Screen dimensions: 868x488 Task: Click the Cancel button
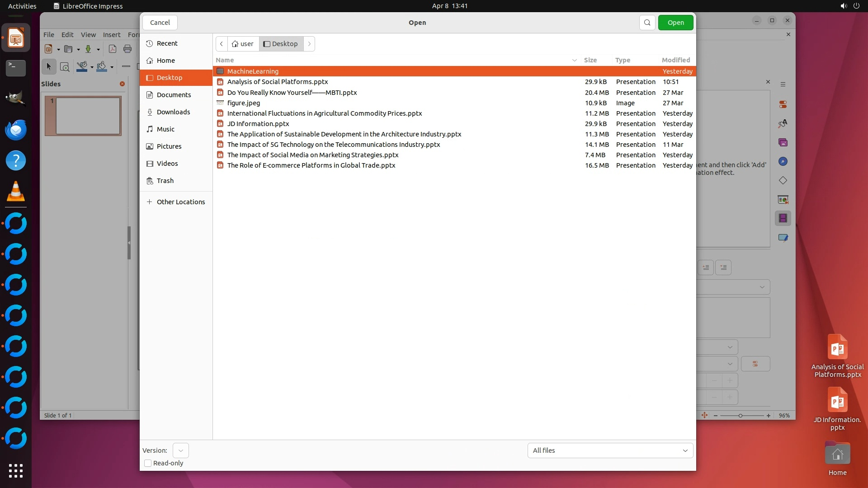160,23
